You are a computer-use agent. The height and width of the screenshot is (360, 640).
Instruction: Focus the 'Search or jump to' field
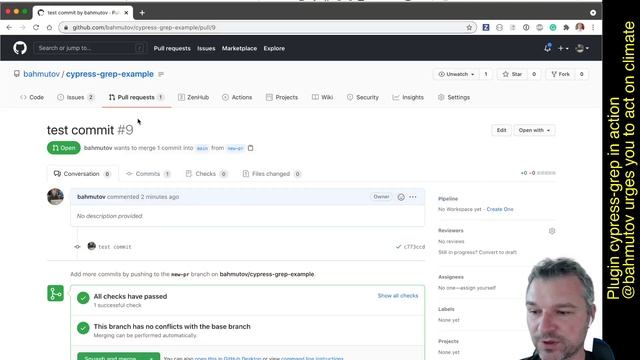pyautogui.click(x=90, y=48)
